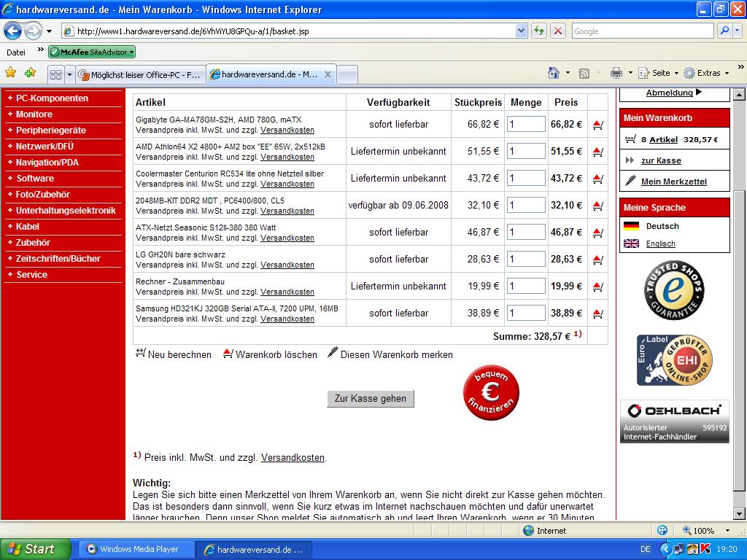The height and width of the screenshot is (560, 747).
Task: Go to the Home page icon
Action: coord(553,73)
